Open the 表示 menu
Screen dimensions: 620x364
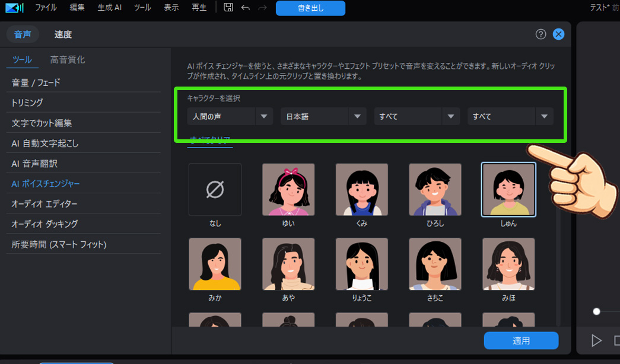click(x=171, y=8)
